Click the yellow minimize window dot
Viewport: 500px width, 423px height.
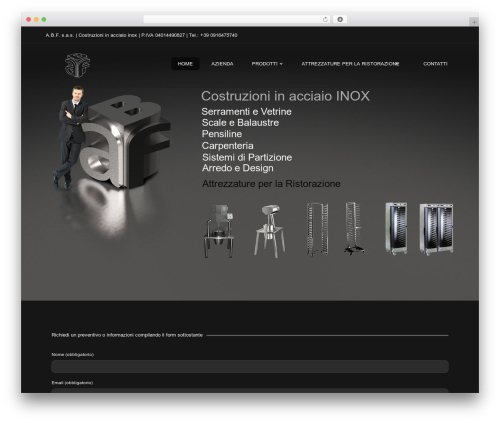(36, 19)
